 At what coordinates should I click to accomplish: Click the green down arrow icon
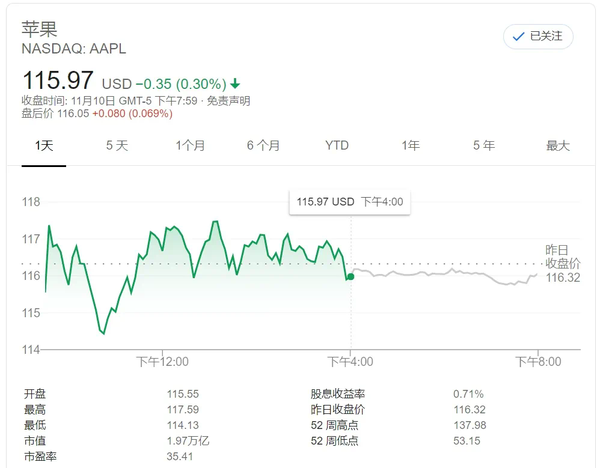[235, 83]
